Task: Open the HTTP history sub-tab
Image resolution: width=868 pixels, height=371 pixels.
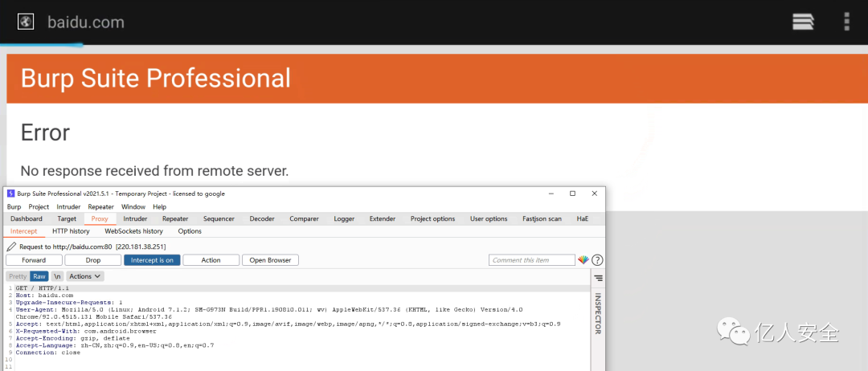Action: point(71,231)
